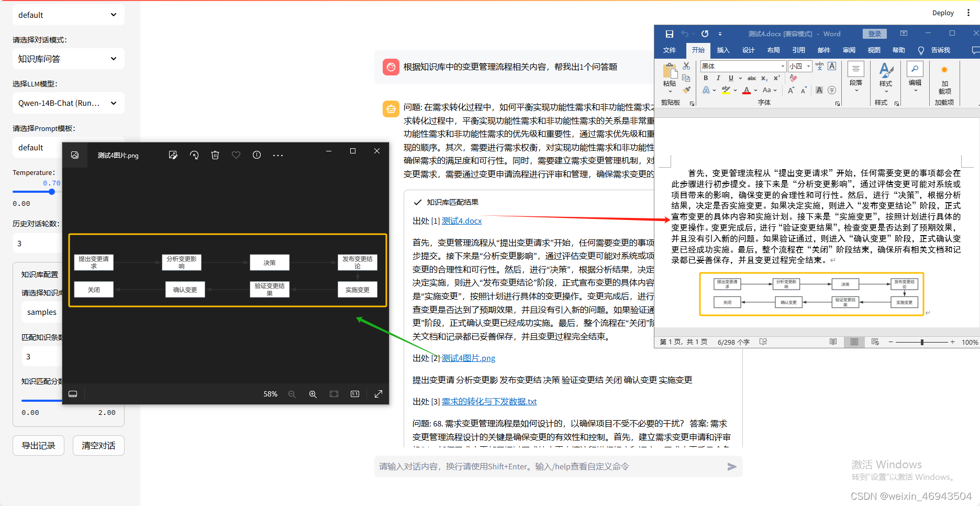Screen dimensions: 980x506
Task: Decrease font size in Word
Action: coord(804,90)
